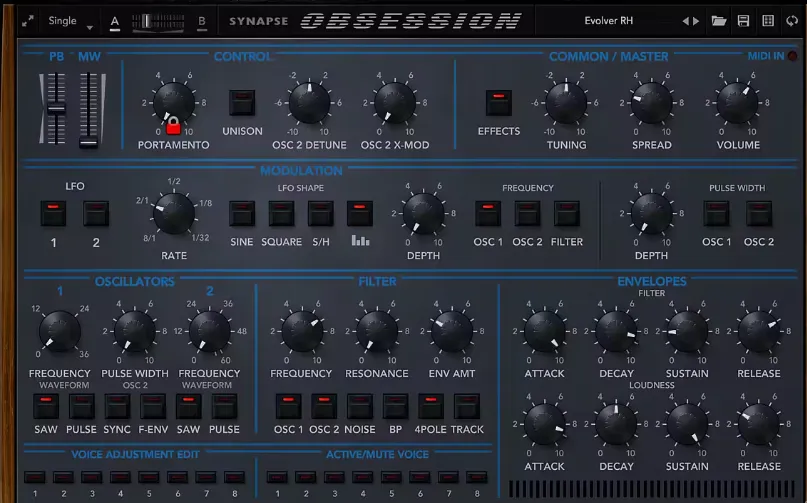
Task: Toggle LFO frequency OSC 2 destination
Action: (528, 214)
